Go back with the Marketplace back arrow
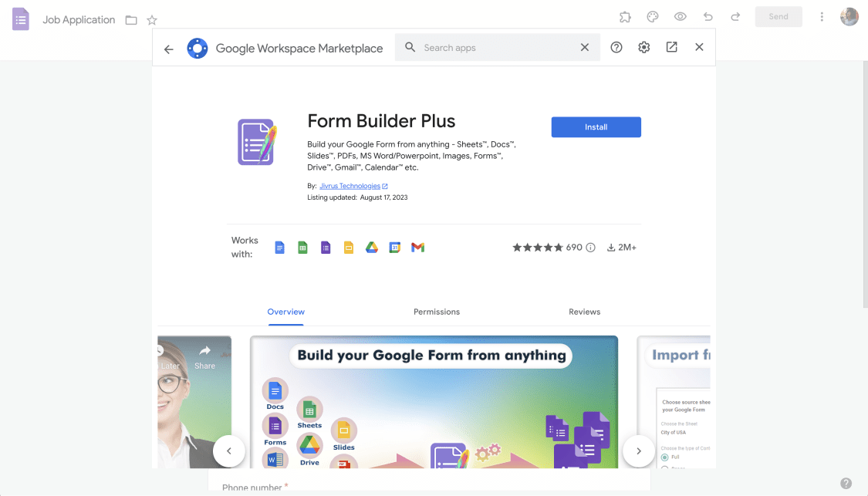This screenshot has width=868, height=496. point(169,48)
